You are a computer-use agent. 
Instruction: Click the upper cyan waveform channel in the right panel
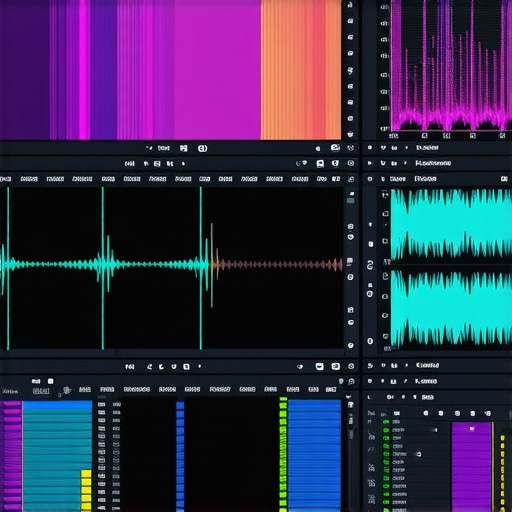451,224
